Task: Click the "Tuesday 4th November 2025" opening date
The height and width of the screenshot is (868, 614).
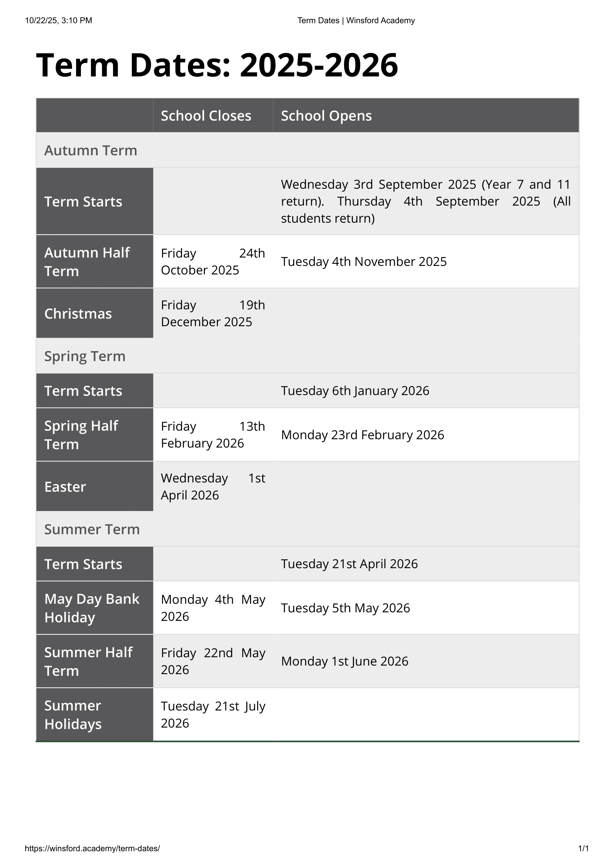Action: (x=364, y=262)
